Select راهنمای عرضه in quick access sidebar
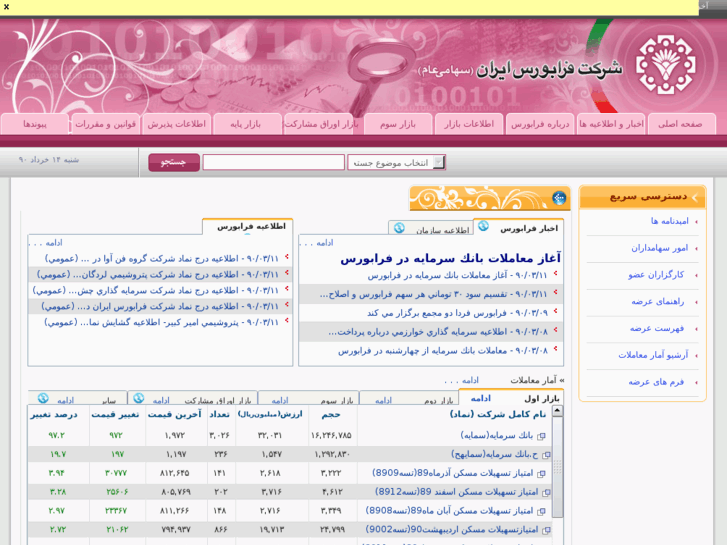 pos(658,301)
